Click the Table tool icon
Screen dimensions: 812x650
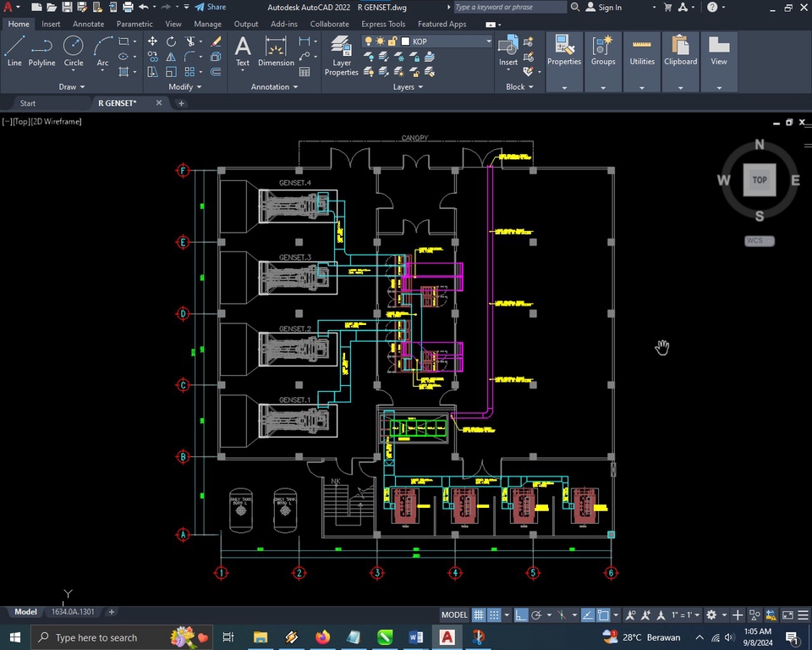(x=304, y=72)
